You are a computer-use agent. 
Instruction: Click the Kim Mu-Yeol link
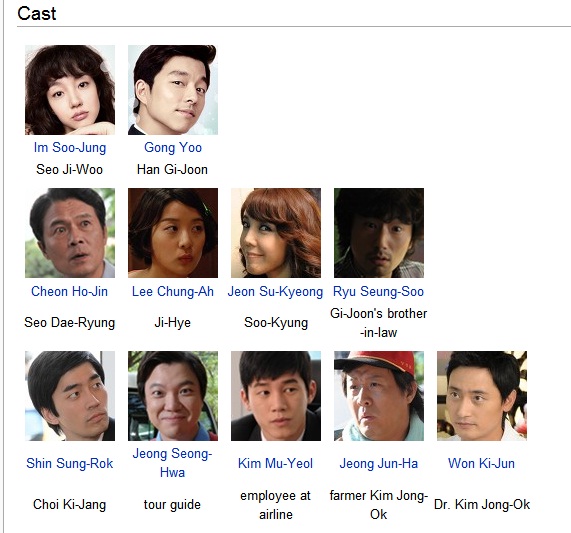pyautogui.click(x=275, y=463)
